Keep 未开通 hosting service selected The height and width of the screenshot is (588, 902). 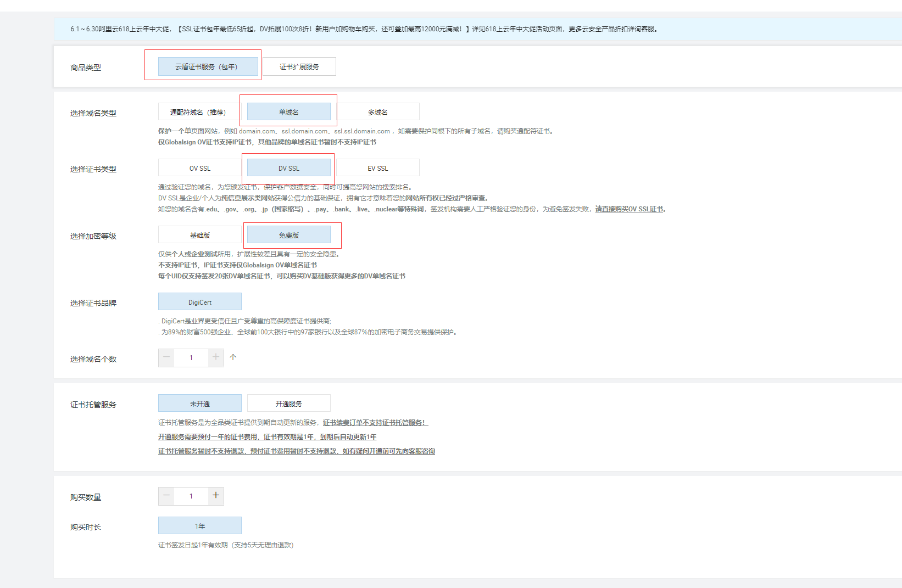[x=199, y=402]
